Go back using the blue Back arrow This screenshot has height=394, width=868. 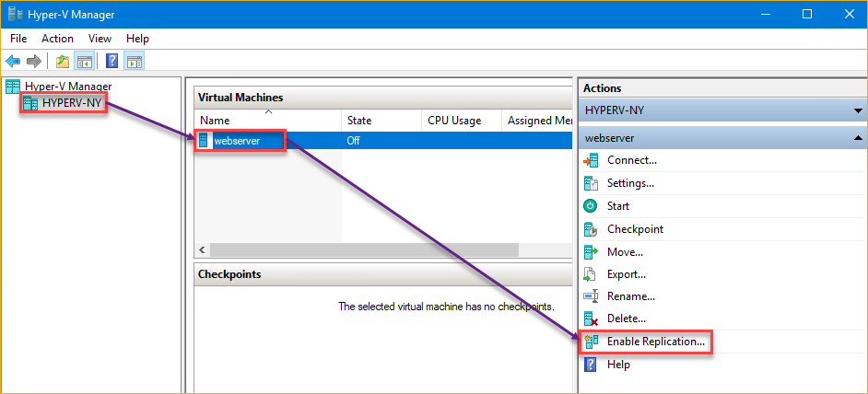[x=13, y=61]
